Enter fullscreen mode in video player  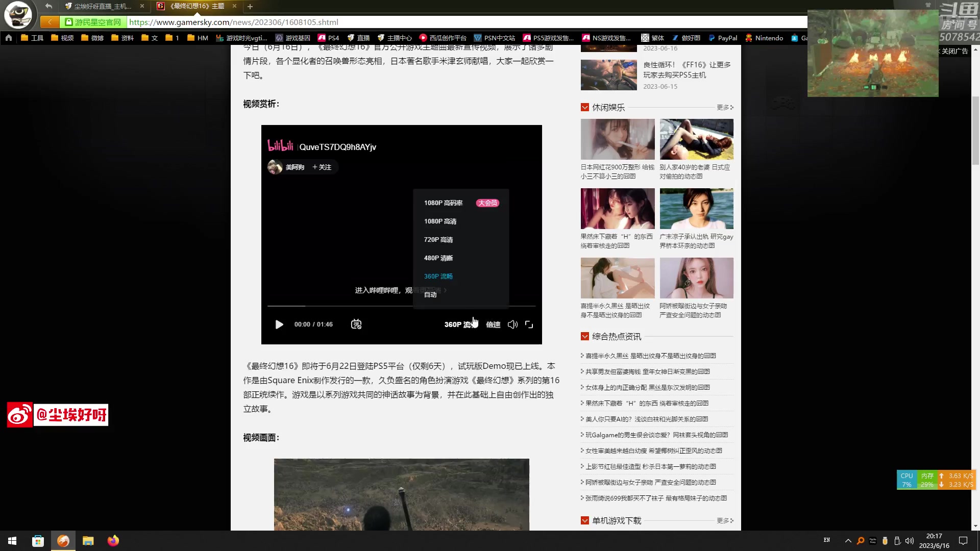coord(529,324)
